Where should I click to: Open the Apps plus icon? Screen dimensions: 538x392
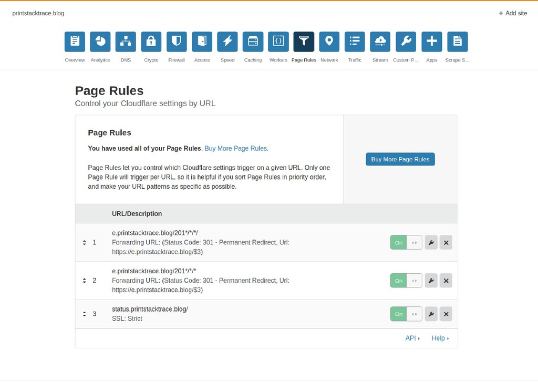pyautogui.click(x=432, y=42)
